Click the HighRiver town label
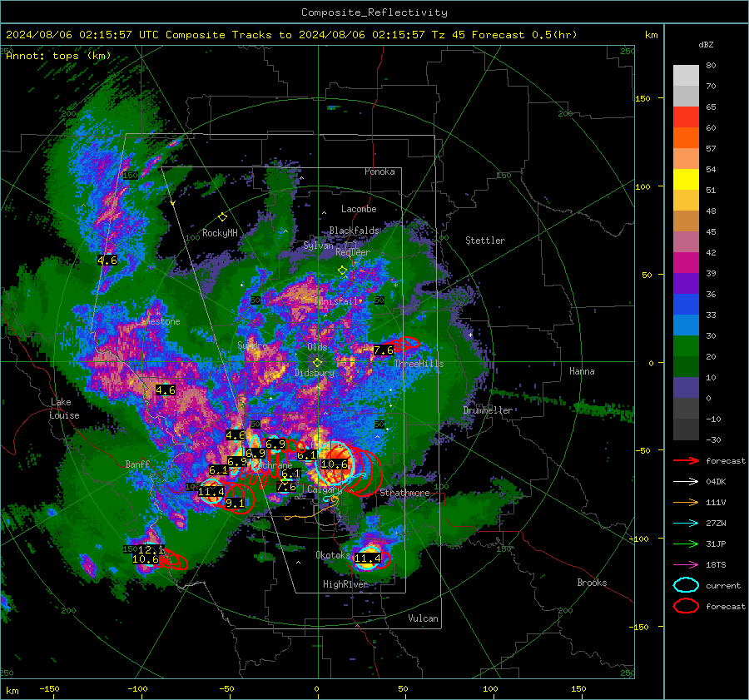Viewport: 749px width, 700px height. click(345, 584)
